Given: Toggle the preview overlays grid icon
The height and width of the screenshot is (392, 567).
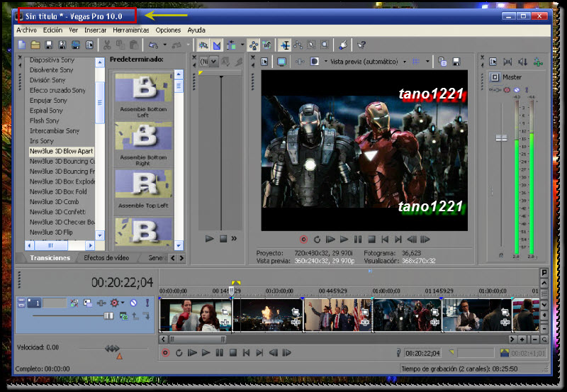Looking at the screenshot, I should pyautogui.click(x=416, y=62).
